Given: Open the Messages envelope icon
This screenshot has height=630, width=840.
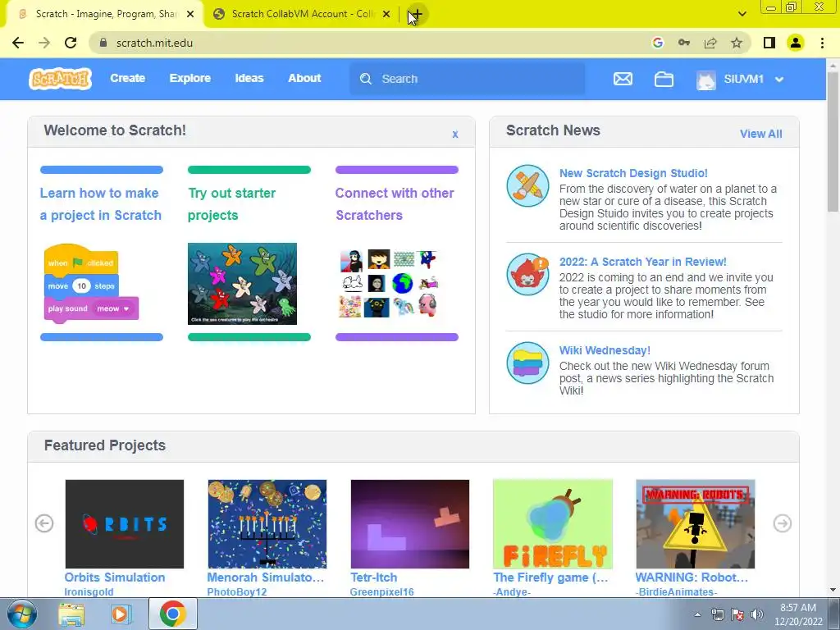Looking at the screenshot, I should click(623, 80).
